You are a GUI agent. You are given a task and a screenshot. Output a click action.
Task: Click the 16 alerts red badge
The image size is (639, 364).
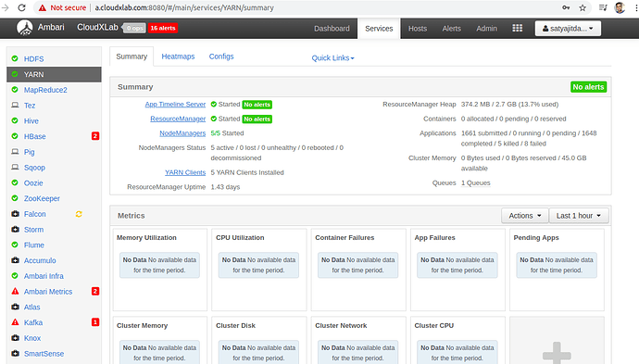click(x=163, y=28)
